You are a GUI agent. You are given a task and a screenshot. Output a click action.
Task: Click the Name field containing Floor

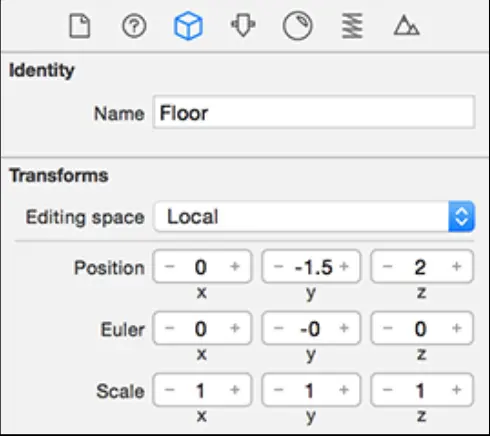(x=314, y=112)
